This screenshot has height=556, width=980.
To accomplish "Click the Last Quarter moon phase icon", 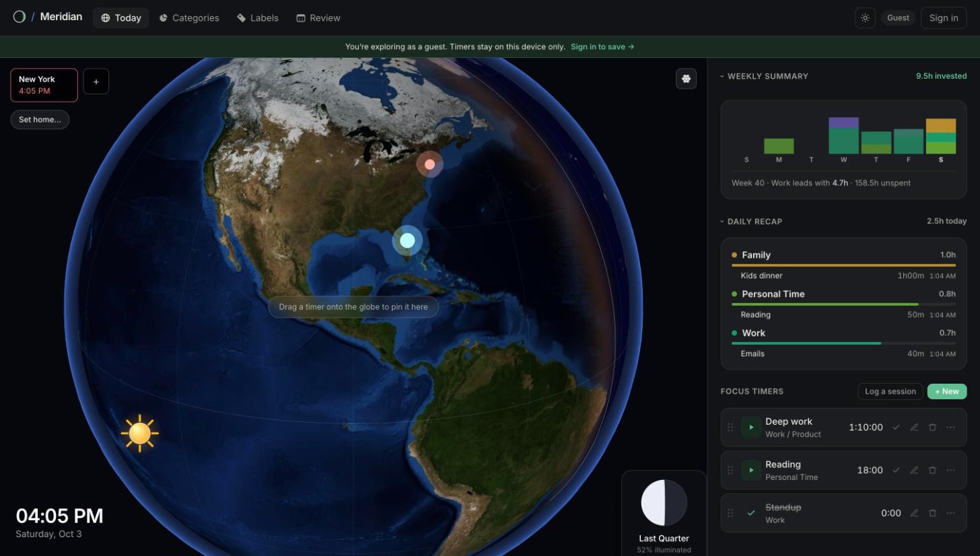I will (664, 503).
